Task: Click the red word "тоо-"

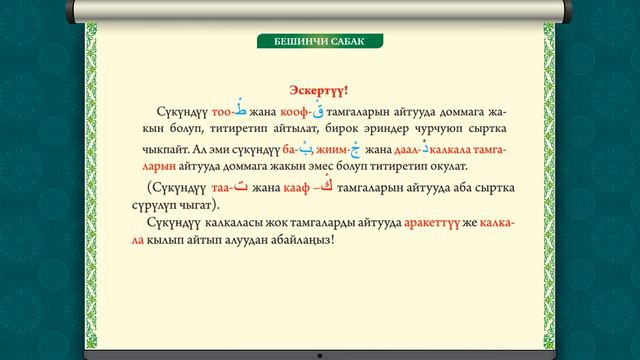Action: (223, 112)
